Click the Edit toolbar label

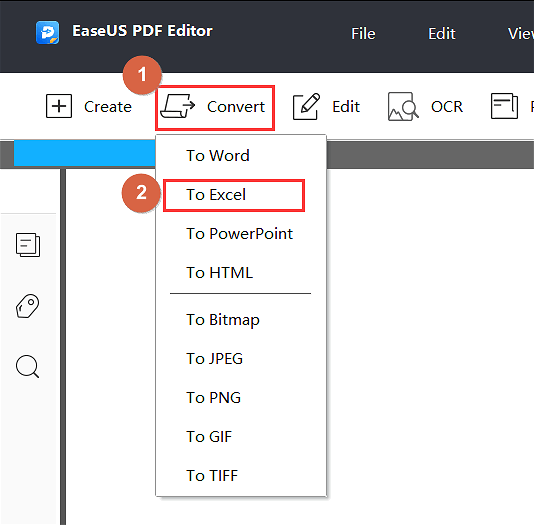click(x=346, y=107)
